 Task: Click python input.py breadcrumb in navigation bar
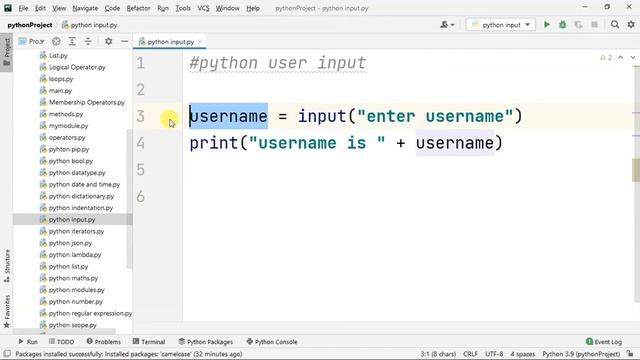pos(93,25)
